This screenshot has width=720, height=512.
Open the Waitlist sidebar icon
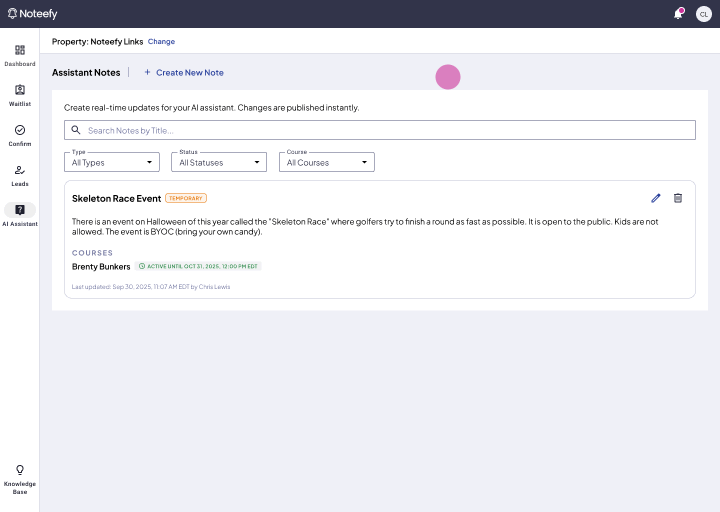(x=20, y=90)
